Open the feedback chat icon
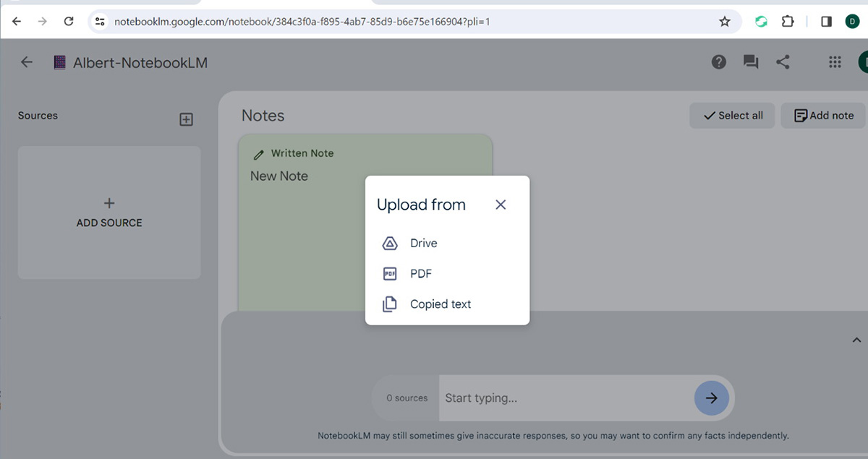The height and width of the screenshot is (459, 868). click(x=751, y=62)
